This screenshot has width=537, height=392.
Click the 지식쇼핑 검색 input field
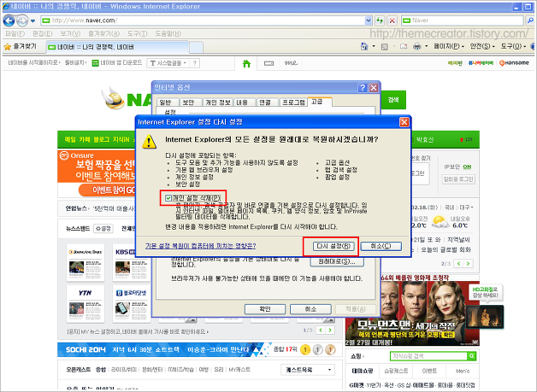click(428, 356)
